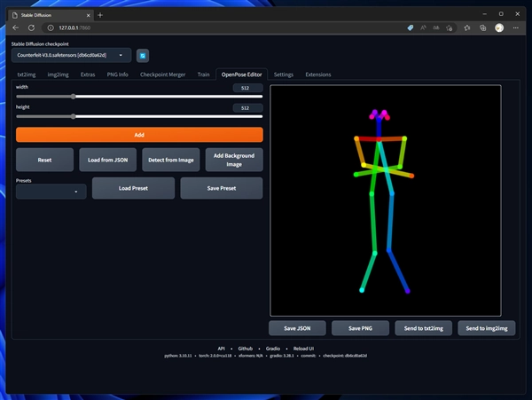Expand the Presets dropdown
Viewport: 532px width, 400px height.
point(51,191)
